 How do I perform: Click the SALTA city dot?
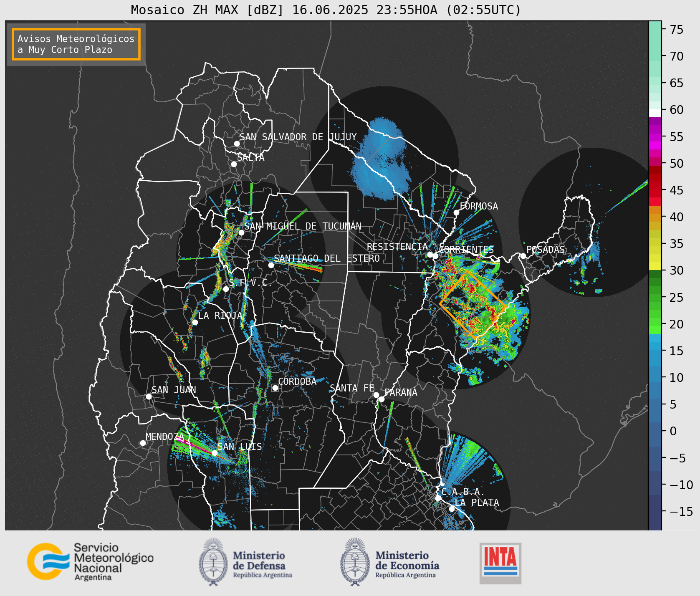click(x=234, y=164)
